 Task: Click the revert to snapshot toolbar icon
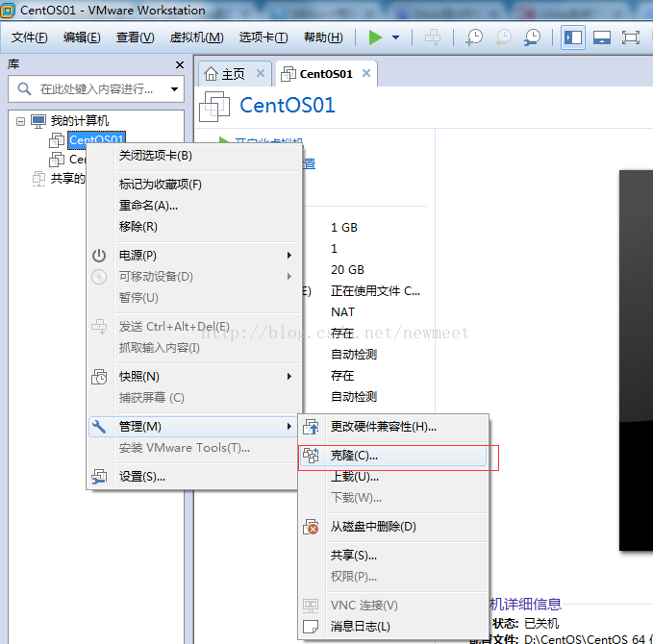pyautogui.click(x=503, y=37)
